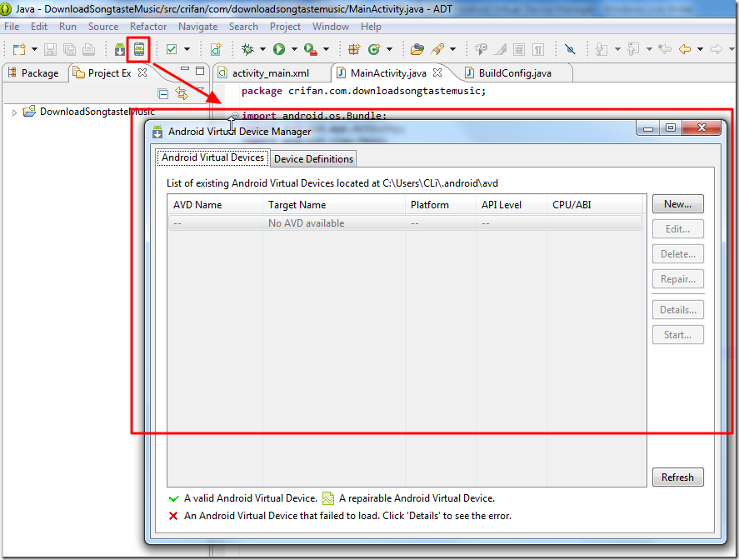Open the Source menu
The height and width of the screenshot is (560, 739).
click(x=103, y=27)
